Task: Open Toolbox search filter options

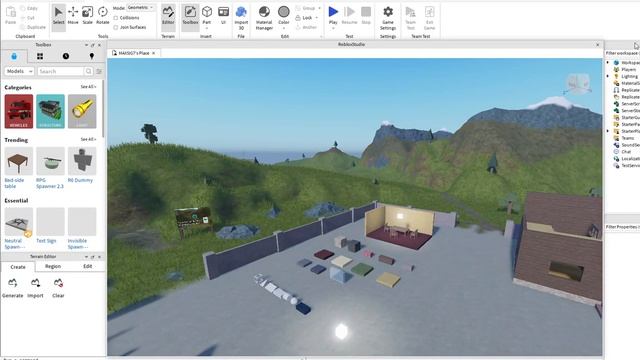Action: pos(99,71)
